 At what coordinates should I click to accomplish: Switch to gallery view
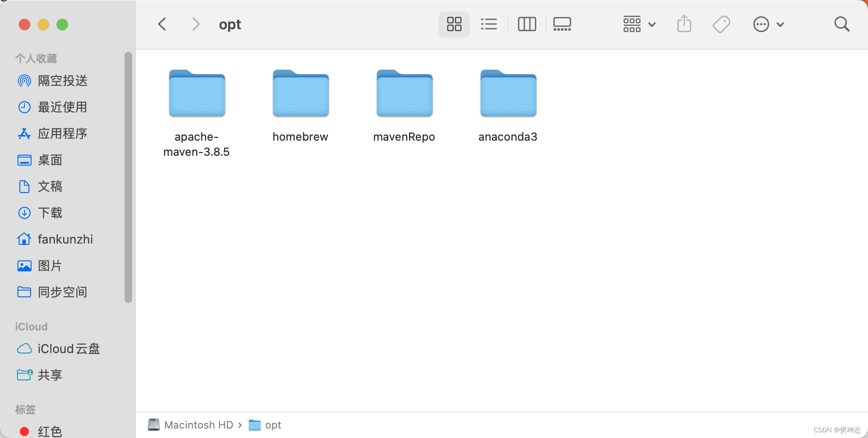tap(562, 24)
